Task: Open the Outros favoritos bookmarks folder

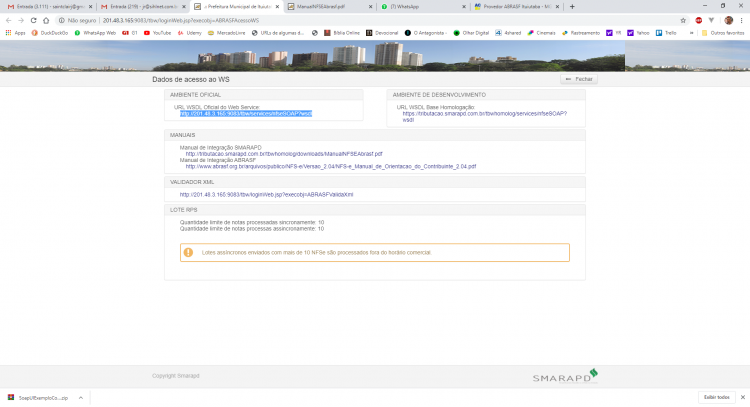Action: pyautogui.click(x=723, y=33)
